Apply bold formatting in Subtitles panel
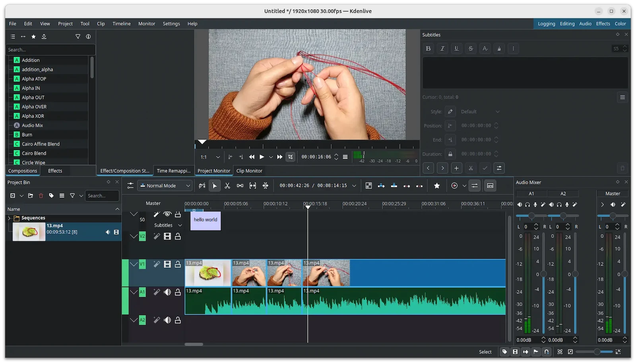 (x=428, y=48)
